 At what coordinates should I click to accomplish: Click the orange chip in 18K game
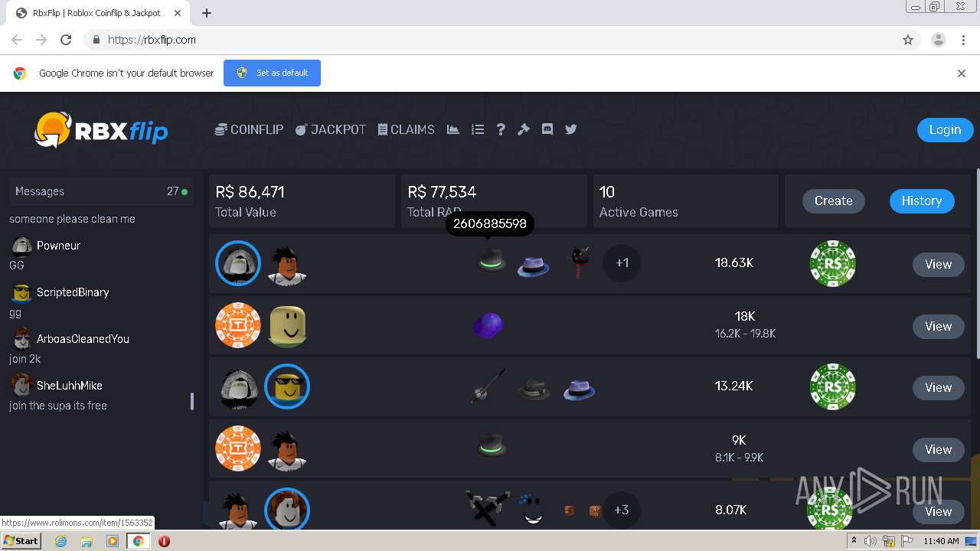[x=238, y=325]
